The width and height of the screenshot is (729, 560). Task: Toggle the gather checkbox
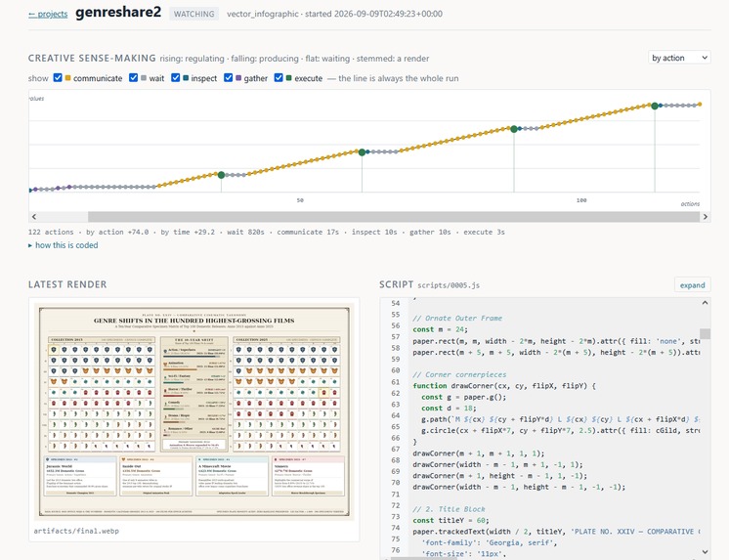point(228,77)
